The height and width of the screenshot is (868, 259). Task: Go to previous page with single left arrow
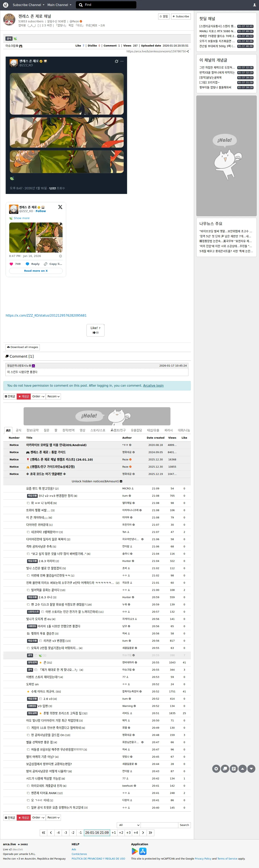pos(51,833)
